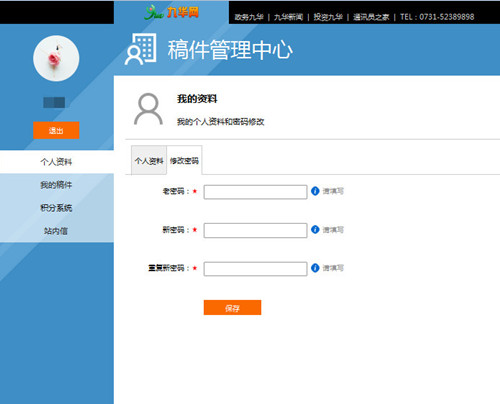Click the 我的资料 heading text
The width and height of the screenshot is (500, 404).
click(197, 99)
